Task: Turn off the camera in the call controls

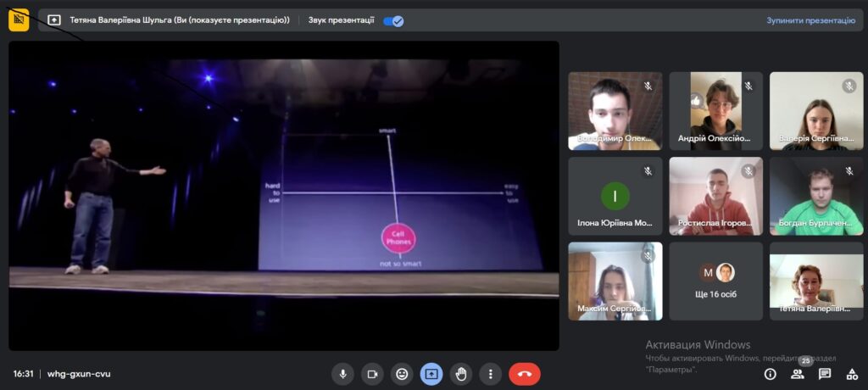Action: coord(373,375)
